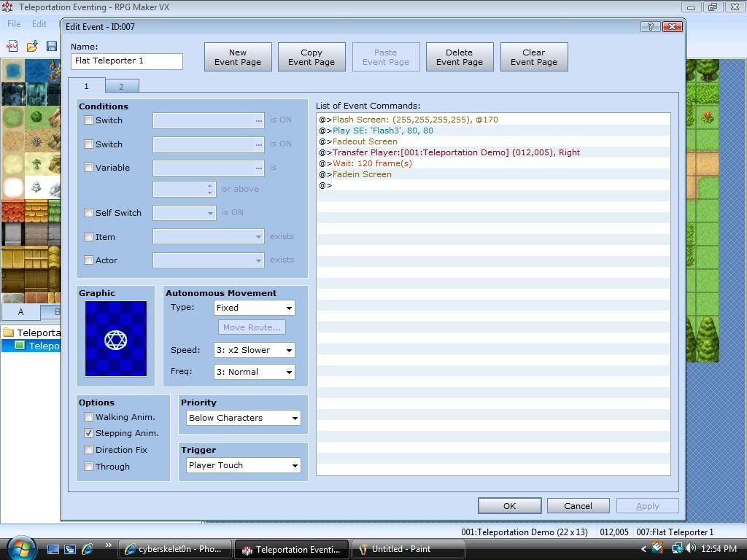Click the Open Project folder icon
Image resolution: width=747 pixels, height=560 pixels.
pyautogui.click(x=32, y=46)
